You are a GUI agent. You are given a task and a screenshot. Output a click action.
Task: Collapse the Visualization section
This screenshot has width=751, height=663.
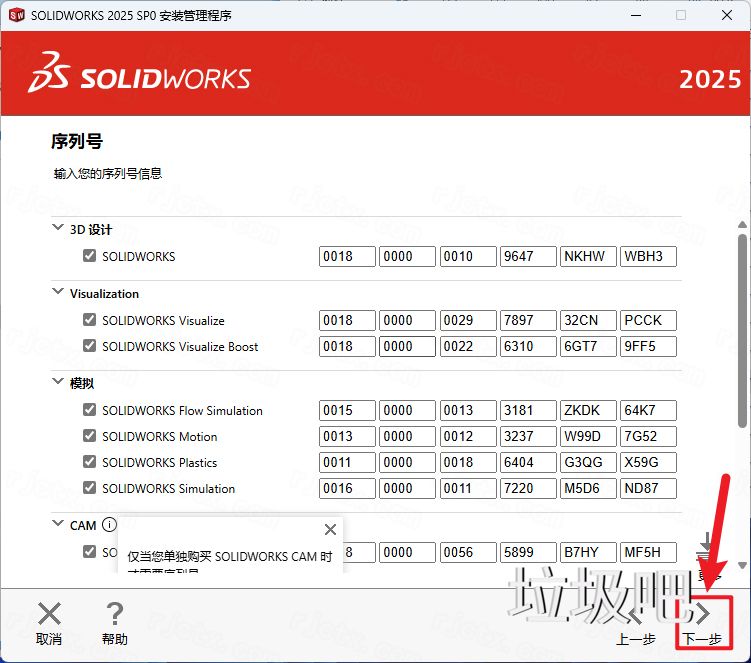coord(57,291)
